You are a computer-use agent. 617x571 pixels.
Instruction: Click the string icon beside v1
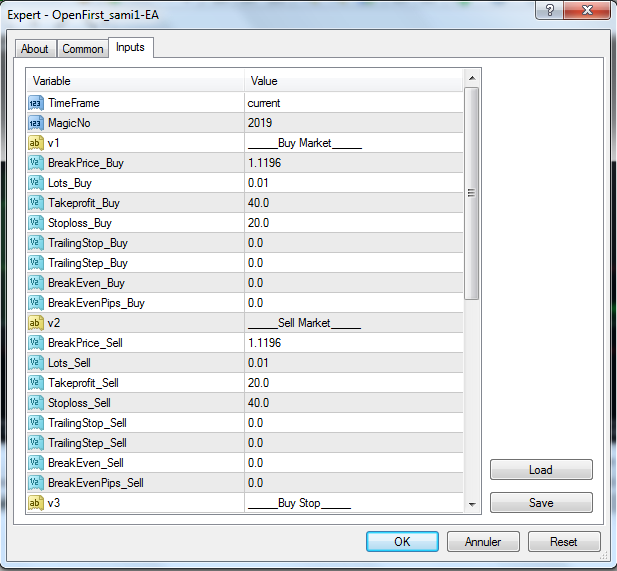(x=36, y=143)
